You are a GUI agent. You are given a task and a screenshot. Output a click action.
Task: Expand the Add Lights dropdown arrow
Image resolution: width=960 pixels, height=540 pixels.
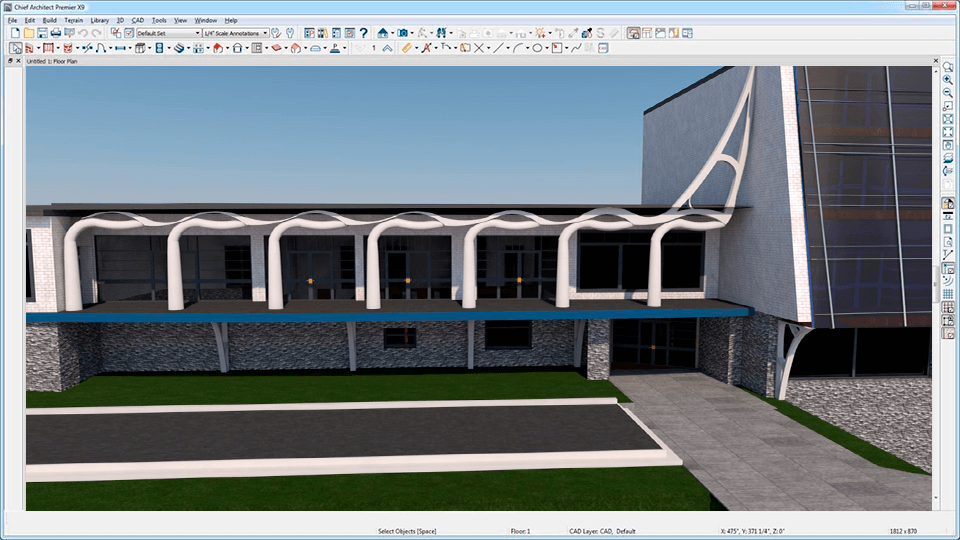pos(549,33)
